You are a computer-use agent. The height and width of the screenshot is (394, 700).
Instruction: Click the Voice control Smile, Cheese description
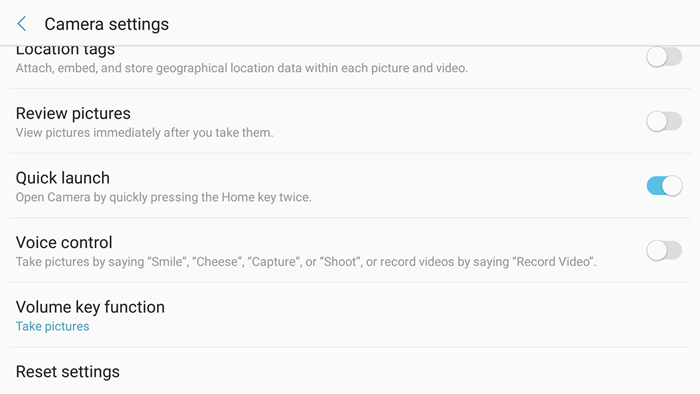[x=306, y=261]
